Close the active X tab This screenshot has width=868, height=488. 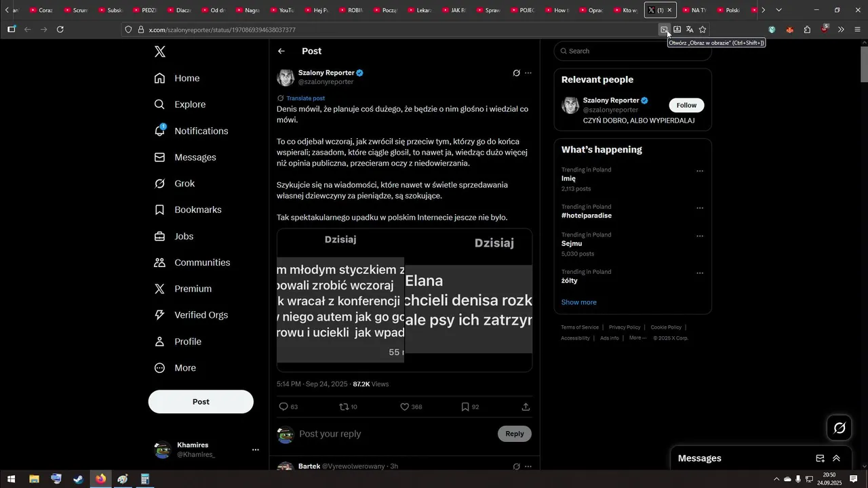pos(669,10)
